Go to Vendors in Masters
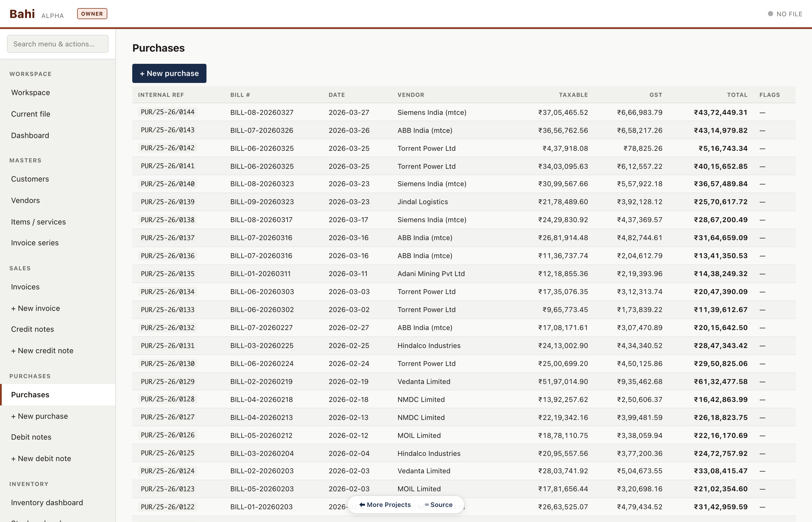 pos(26,200)
